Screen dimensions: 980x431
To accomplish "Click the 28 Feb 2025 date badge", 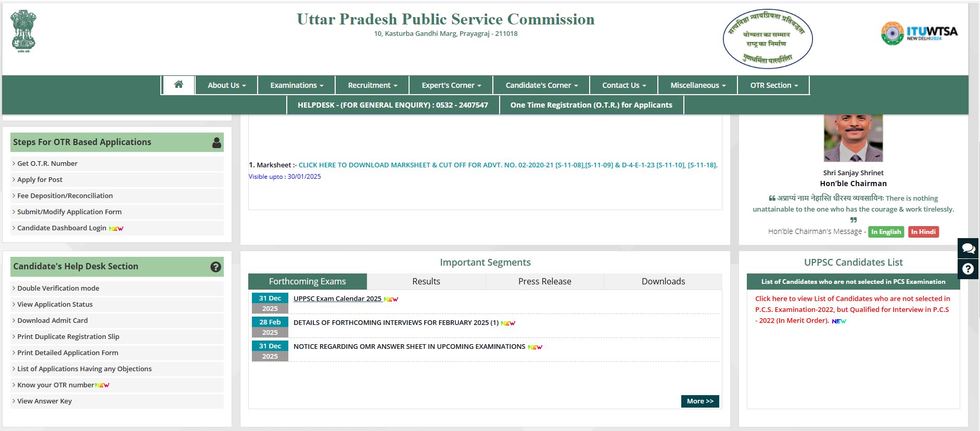I will pos(270,328).
